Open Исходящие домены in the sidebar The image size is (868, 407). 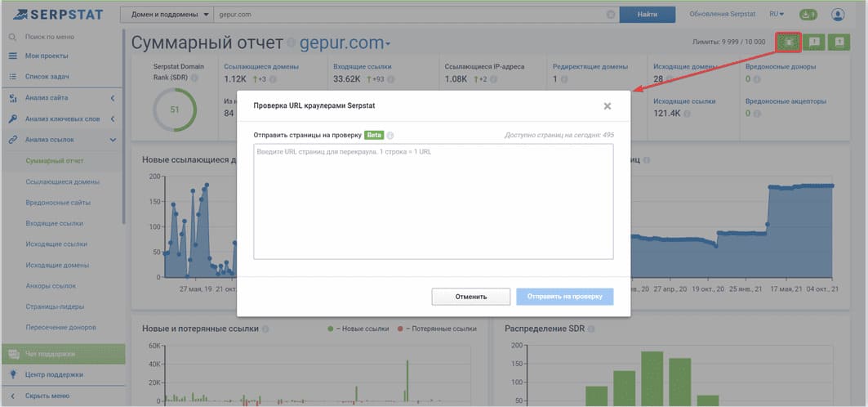56,266
